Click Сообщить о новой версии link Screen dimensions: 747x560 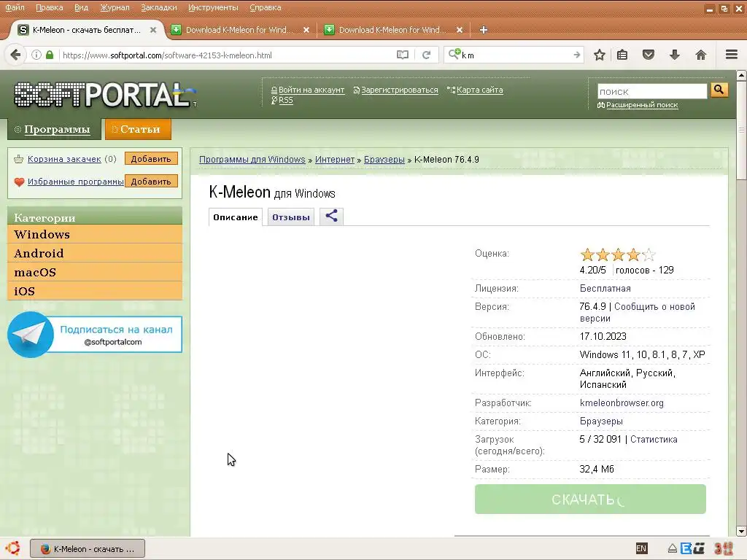638,312
